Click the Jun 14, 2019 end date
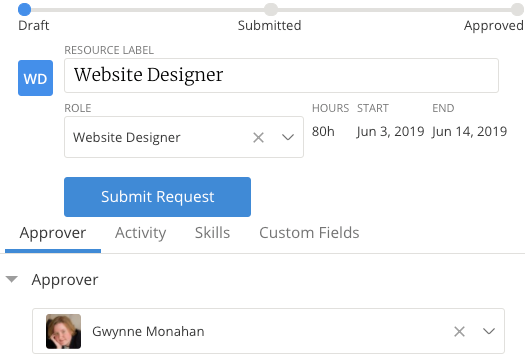This screenshot has width=525, height=360. pyautogui.click(x=469, y=132)
